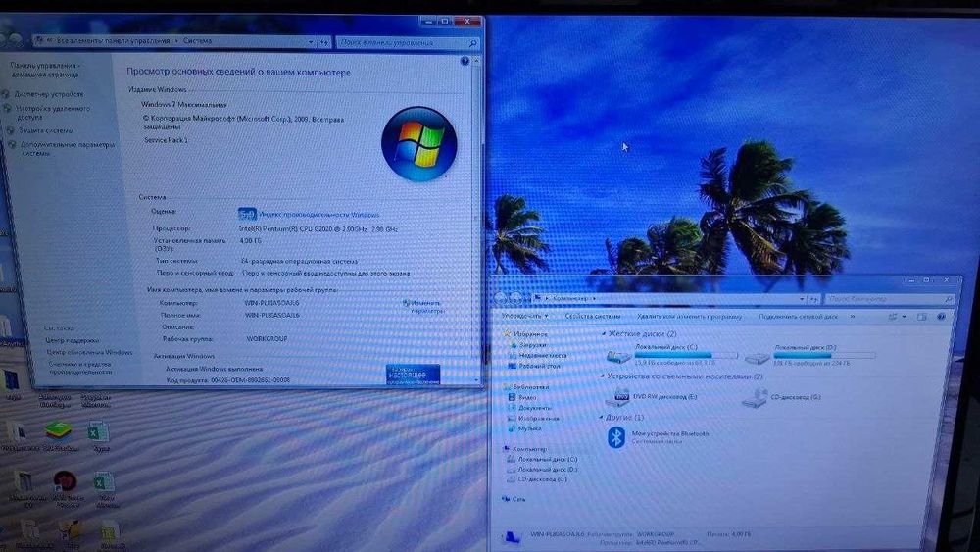Click computer icon in Explorer details pane
Viewport: 980px width, 552px height.
pos(513,537)
